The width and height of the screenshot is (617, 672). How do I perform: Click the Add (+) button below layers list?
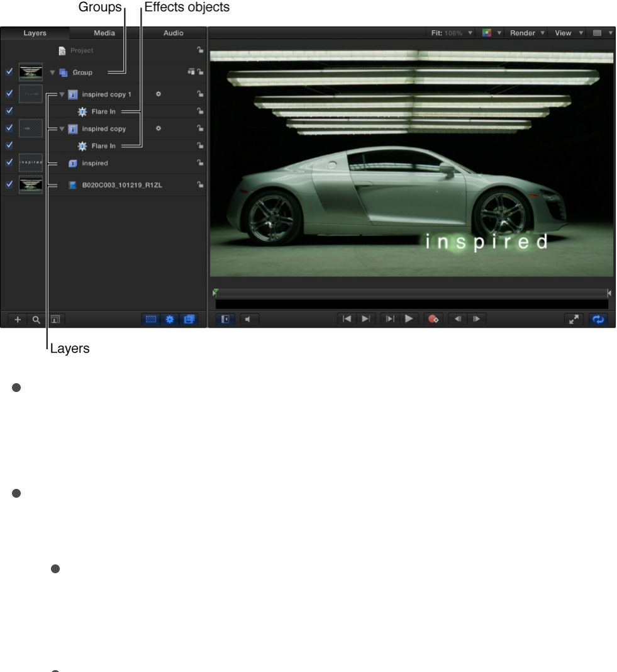[x=18, y=320]
